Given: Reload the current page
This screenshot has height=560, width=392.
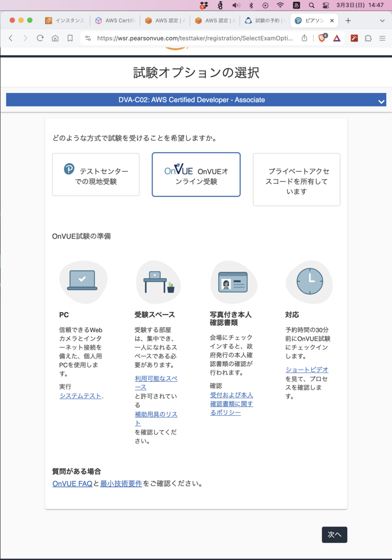Looking at the screenshot, I should (40, 38).
